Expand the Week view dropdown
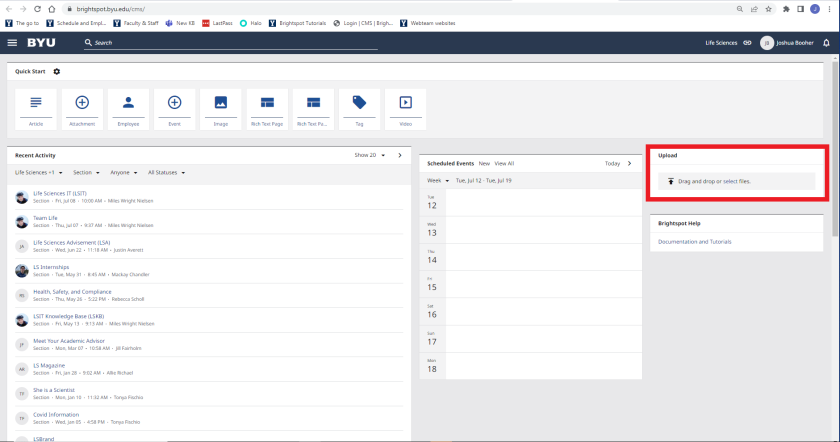 [438, 180]
